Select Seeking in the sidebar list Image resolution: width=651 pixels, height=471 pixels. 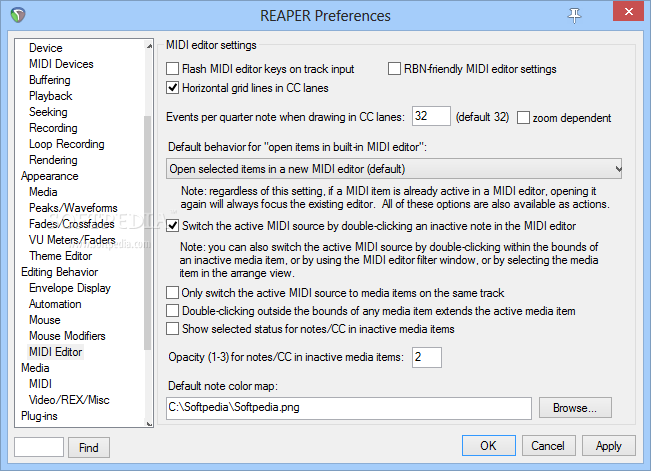[x=48, y=112]
